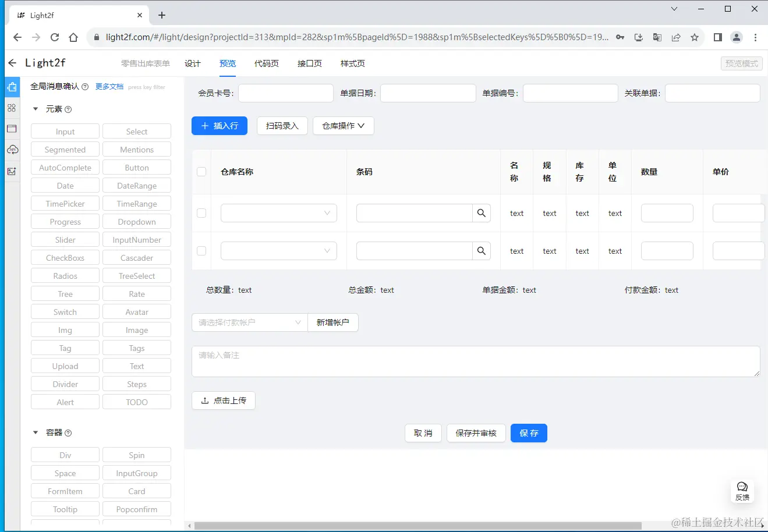
Task: Open the window-layout sidebar panel
Action: (x=12, y=129)
